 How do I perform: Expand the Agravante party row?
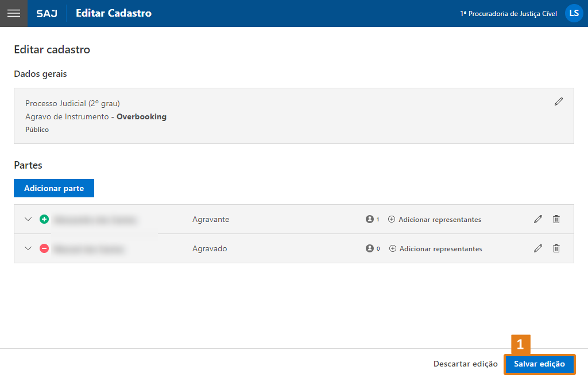[28, 219]
